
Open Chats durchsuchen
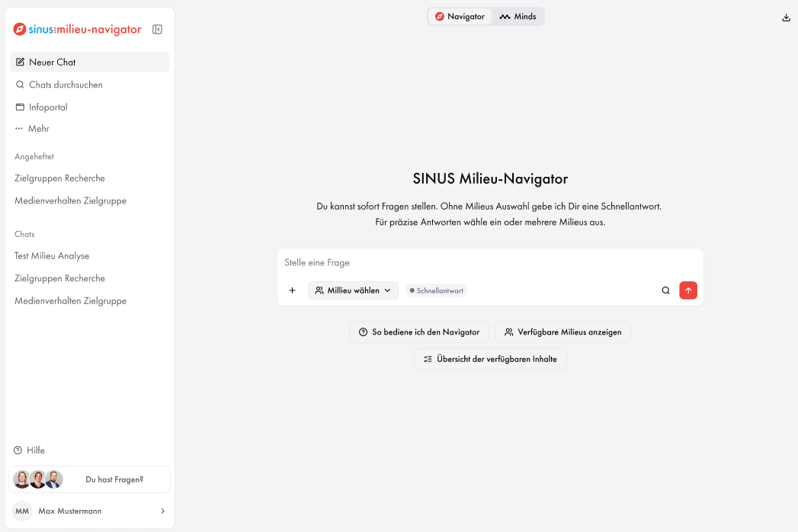pos(90,85)
